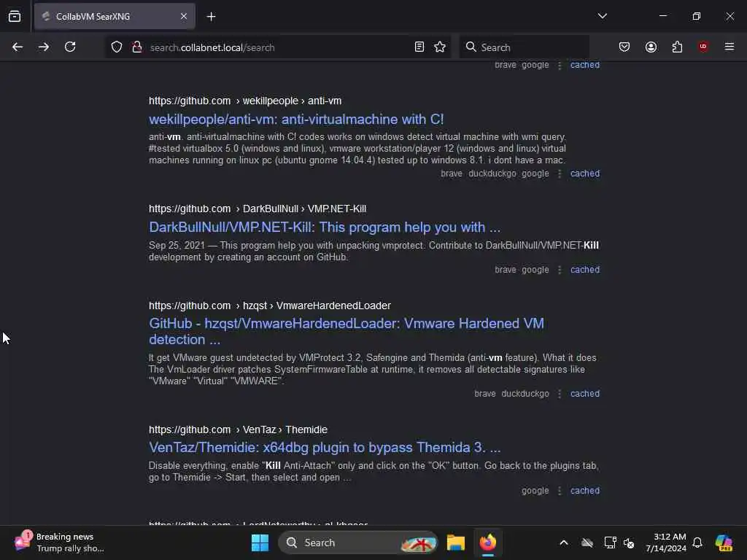Open Firefox account icon
747x560 pixels.
point(651,47)
